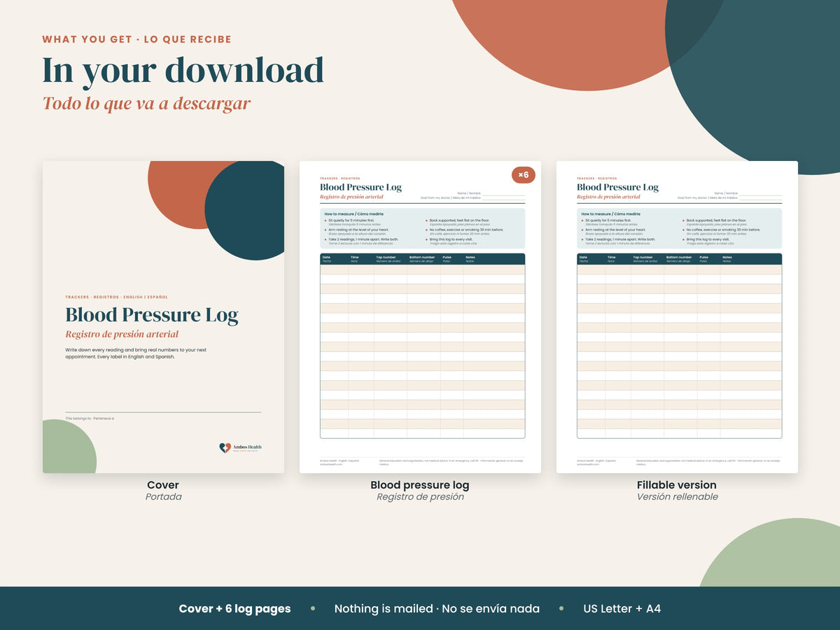Screen dimensions: 840x630
Task: Click the 'Blood Pressure Log' title on the Fillable version page
Action: pos(617,187)
